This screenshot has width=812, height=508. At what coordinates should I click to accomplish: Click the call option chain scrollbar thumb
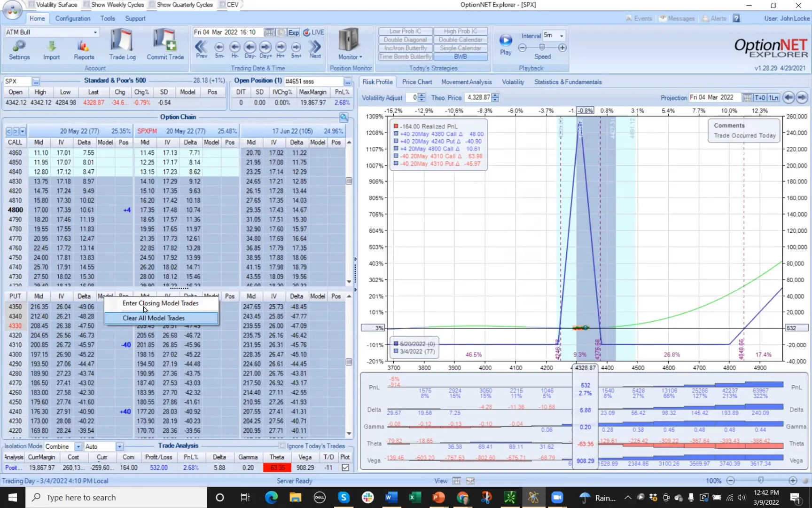coord(349,181)
